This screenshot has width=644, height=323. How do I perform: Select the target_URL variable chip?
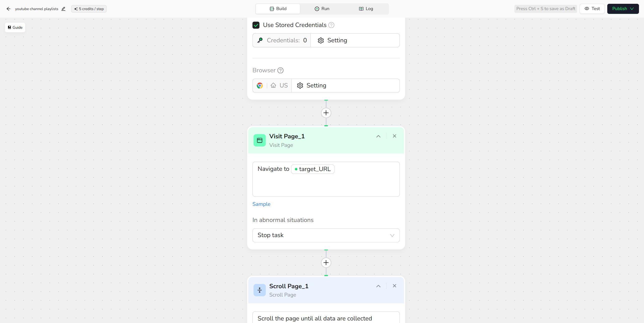313,169
